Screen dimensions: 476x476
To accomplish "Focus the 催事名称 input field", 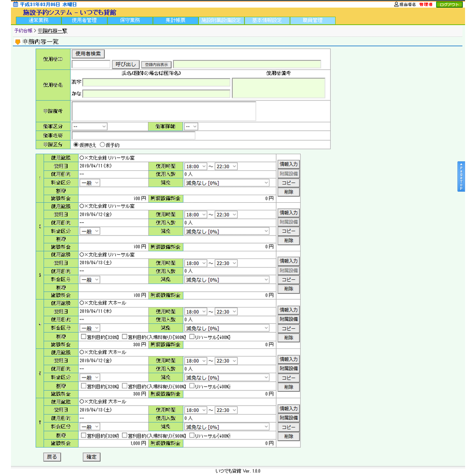I will coord(134,135).
